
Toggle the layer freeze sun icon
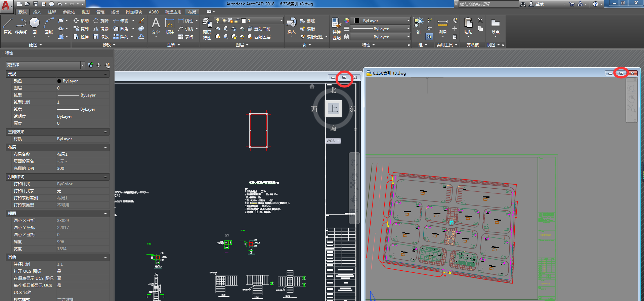point(224,21)
